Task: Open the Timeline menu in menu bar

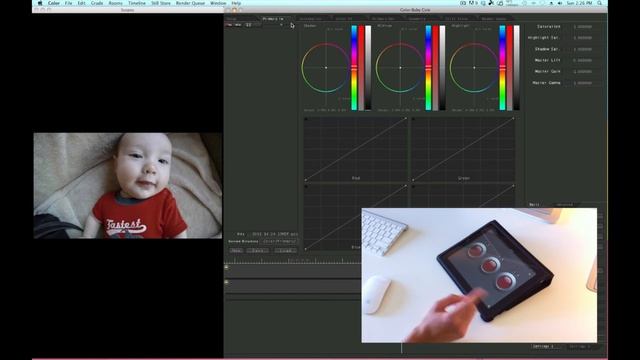Action: (137, 3)
